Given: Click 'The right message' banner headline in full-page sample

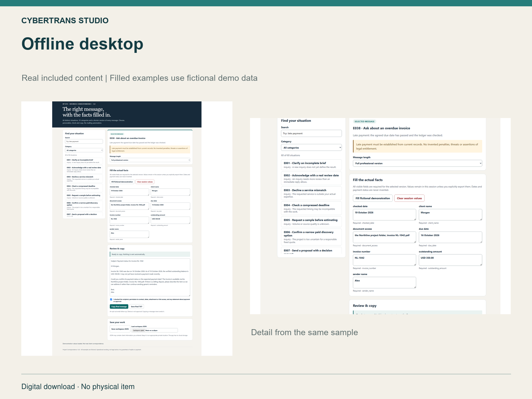Looking at the screenshot, I should pyautogui.click(x=87, y=112).
